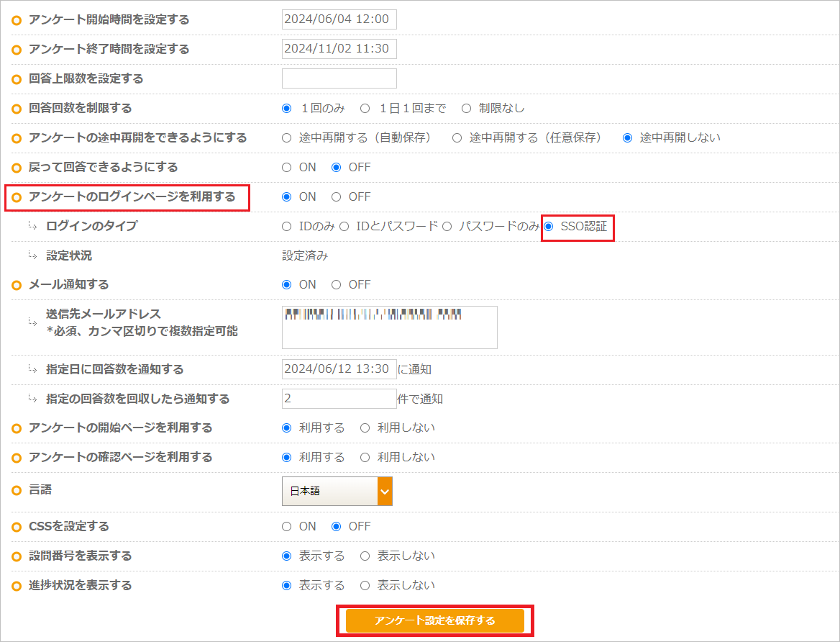The image size is (840, 642).
Task: Click the ログインのタイプ label
Action: pyautogui.click(x=91, y=226)
